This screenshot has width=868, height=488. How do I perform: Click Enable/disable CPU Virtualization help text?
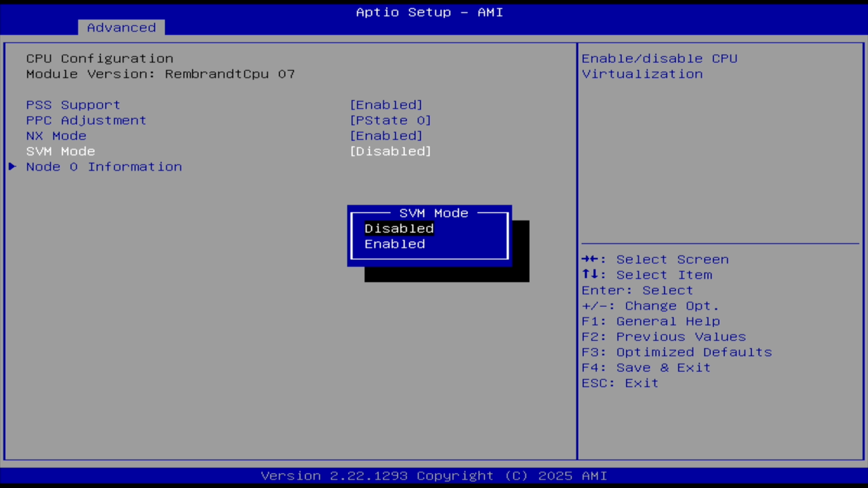[x=659, y=66]
